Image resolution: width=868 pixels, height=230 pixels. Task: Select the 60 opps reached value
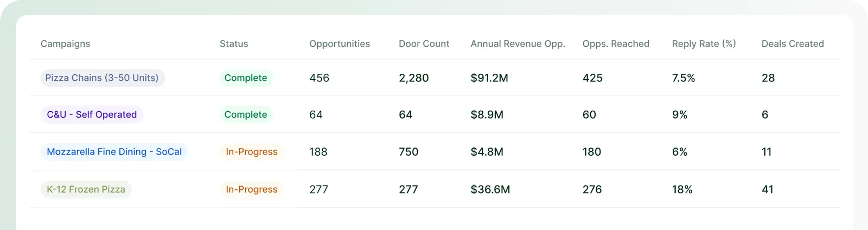(589, 114)
